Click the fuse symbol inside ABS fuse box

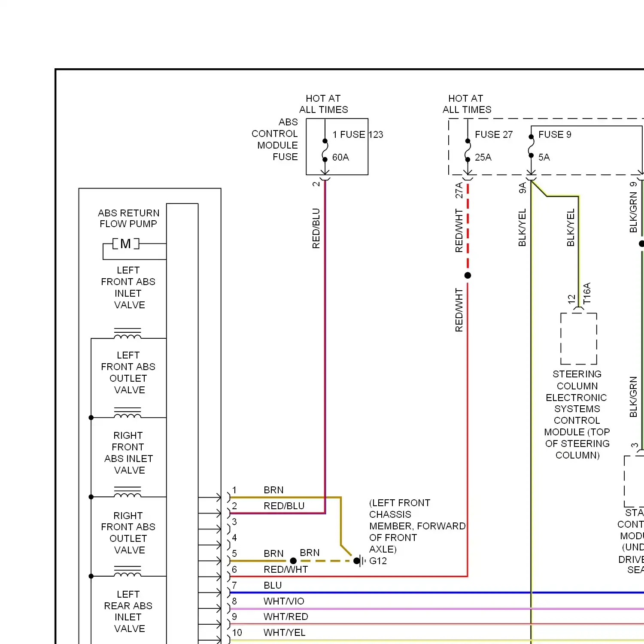pos(325,150)
